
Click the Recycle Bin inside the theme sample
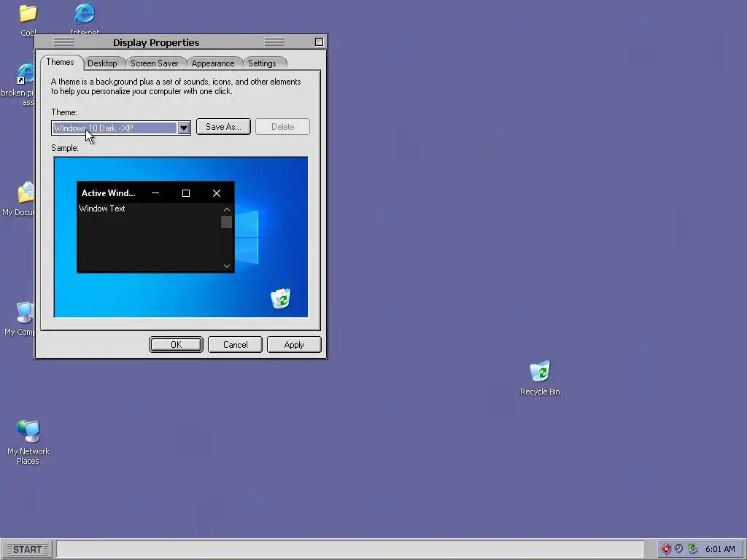pos(281,298)
